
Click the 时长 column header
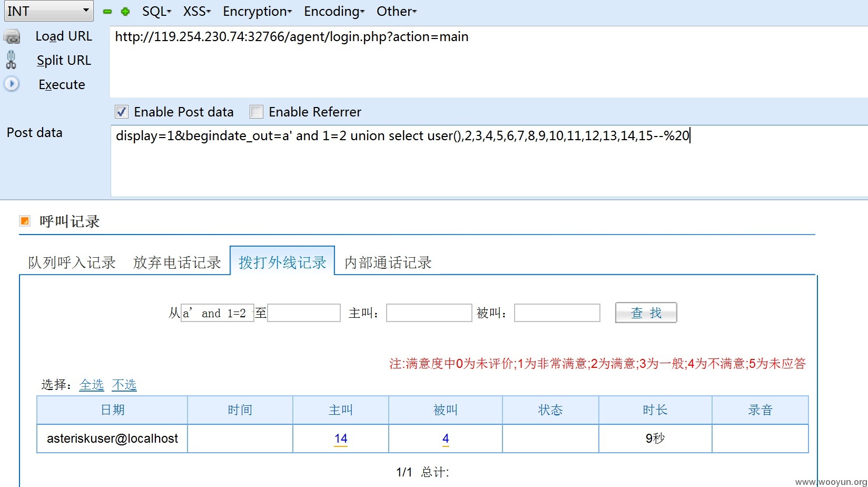point(655,410)
